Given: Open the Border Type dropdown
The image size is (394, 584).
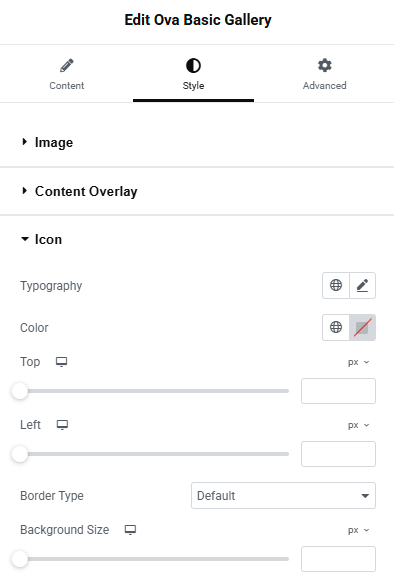Looking at the screenshot, I should pyautogui.click(x=283, y=495).
